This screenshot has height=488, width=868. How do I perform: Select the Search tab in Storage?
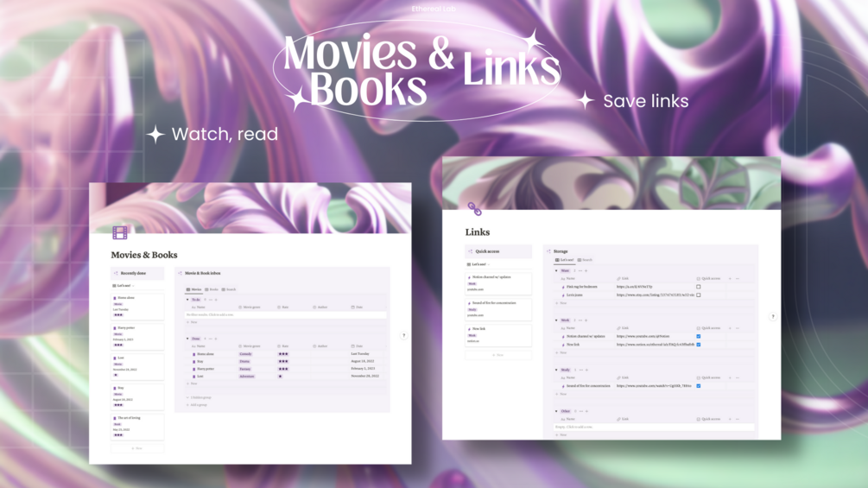click(x=585, y=260)
